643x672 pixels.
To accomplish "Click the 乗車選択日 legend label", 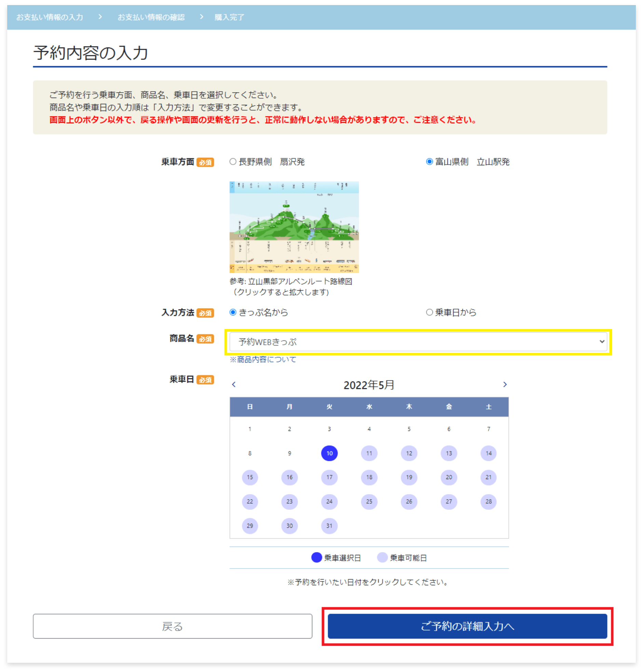I will 342,558.
